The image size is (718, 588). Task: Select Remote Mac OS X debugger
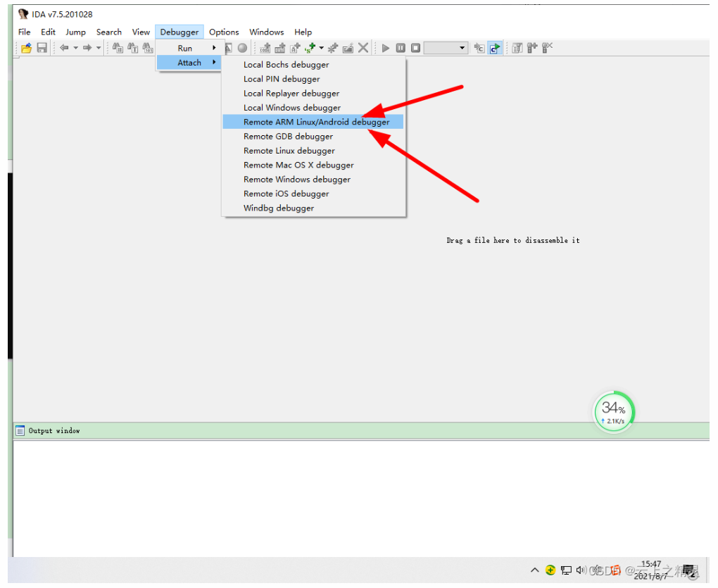[313, 165]
